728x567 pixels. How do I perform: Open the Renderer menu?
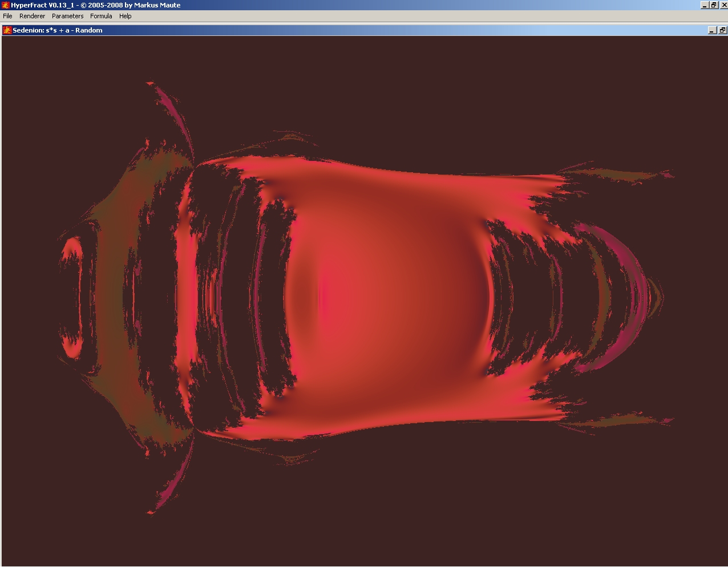pos(32,16)
